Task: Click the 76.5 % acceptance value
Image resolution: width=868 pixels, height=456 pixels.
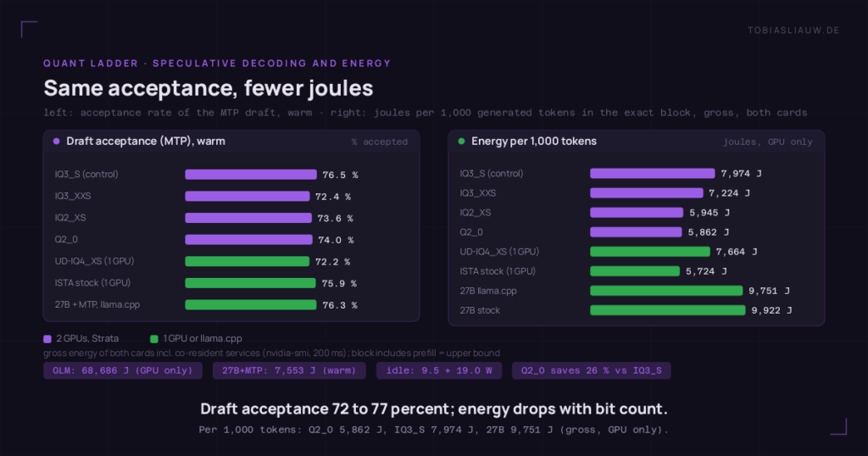Action: (x=340, y=175)
